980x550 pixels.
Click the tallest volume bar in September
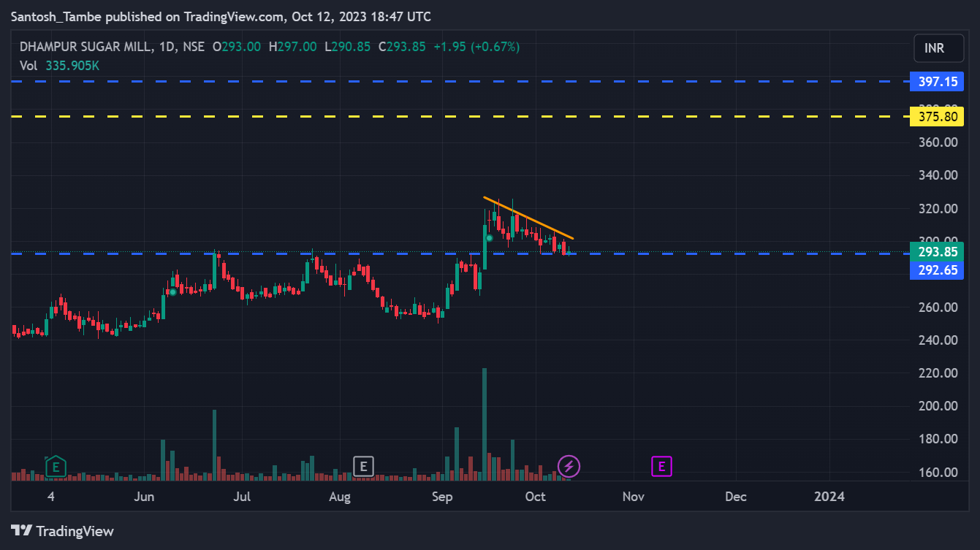tap(485, 424)
